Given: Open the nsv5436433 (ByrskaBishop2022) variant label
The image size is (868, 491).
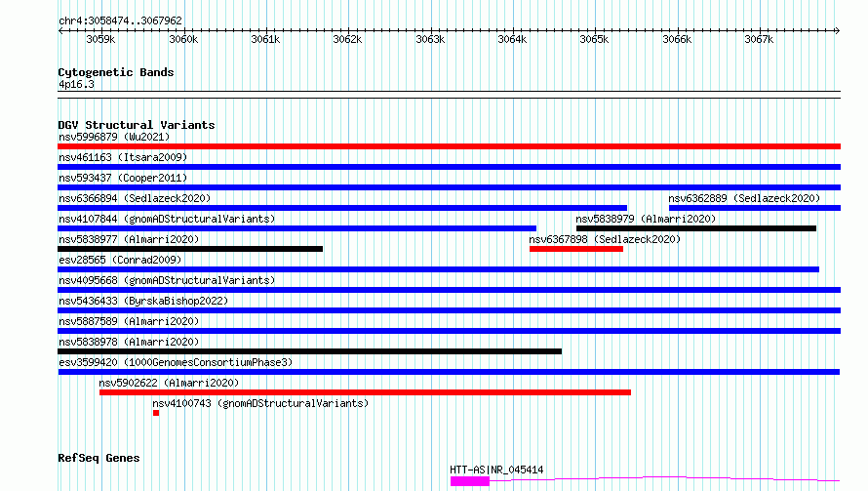Looking at the screenshot, I should click(143, 301).
